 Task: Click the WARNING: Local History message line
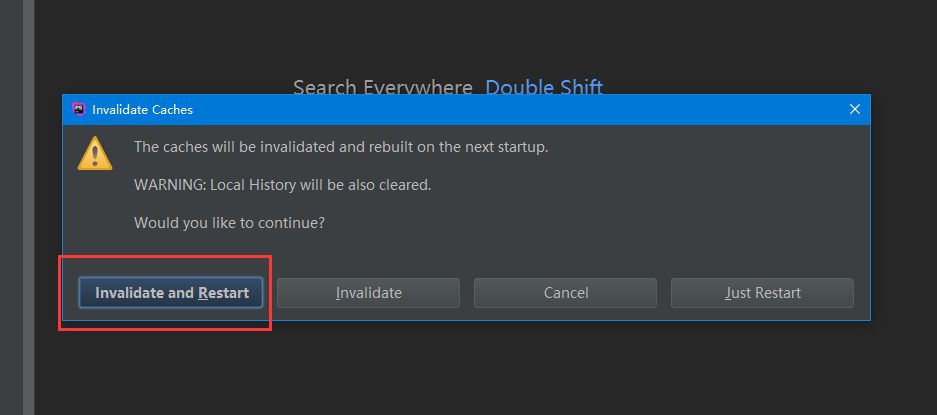click(x=283, y=185)
